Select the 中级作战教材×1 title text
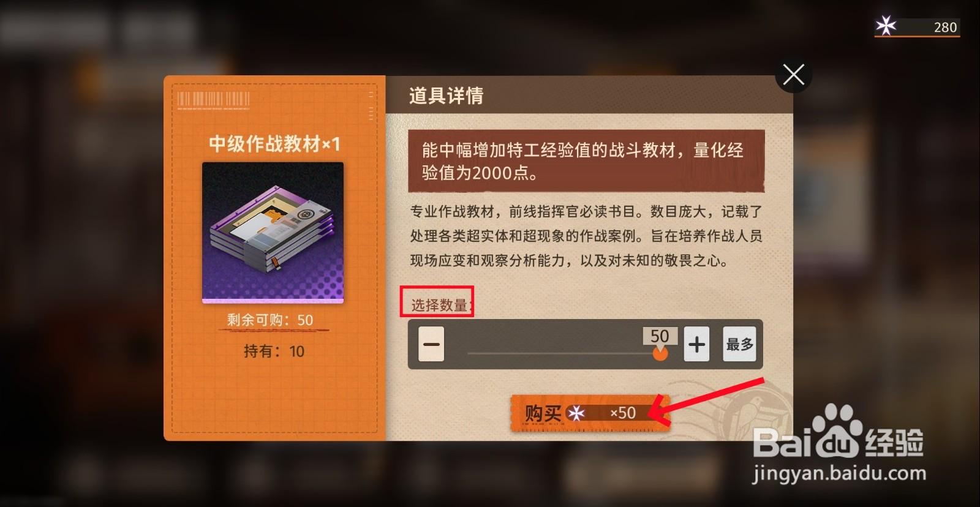 274,144
